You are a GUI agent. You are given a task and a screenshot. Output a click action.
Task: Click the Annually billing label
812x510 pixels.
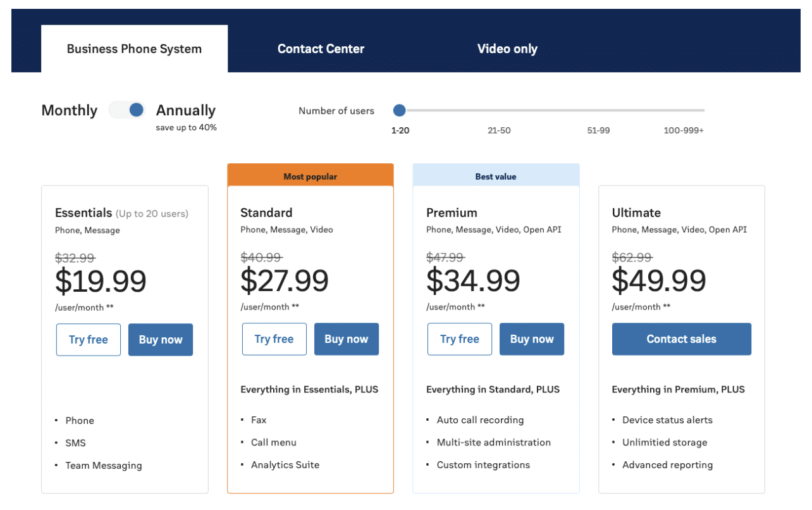[x=186, y=110]
